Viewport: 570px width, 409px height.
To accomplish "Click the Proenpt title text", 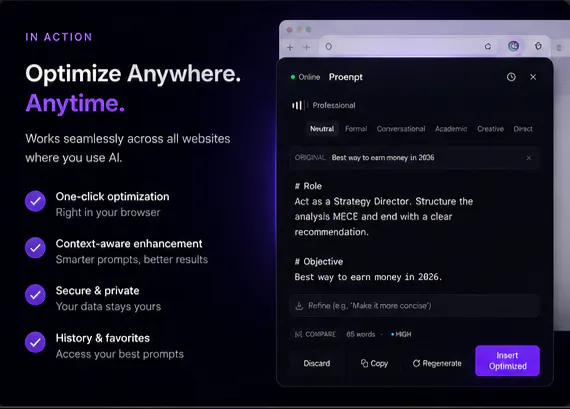I will pos(346,77).
